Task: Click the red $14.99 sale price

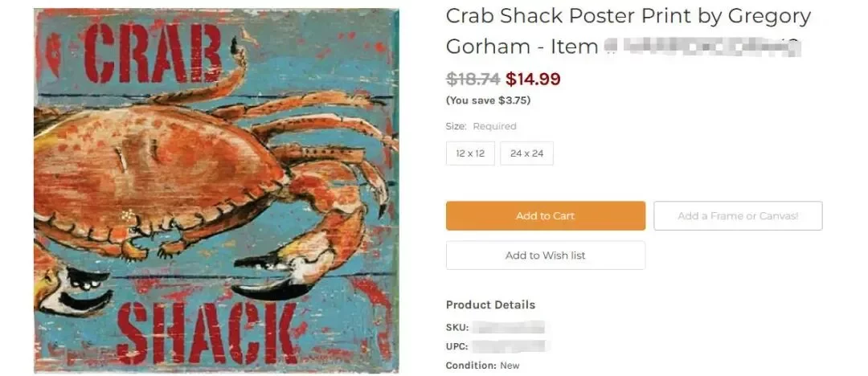Action: 533,79
